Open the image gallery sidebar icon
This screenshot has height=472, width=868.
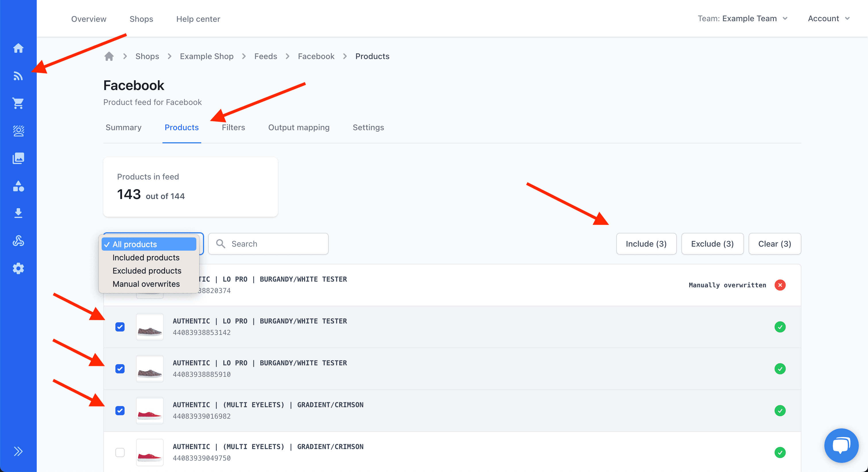coord(18,158)
